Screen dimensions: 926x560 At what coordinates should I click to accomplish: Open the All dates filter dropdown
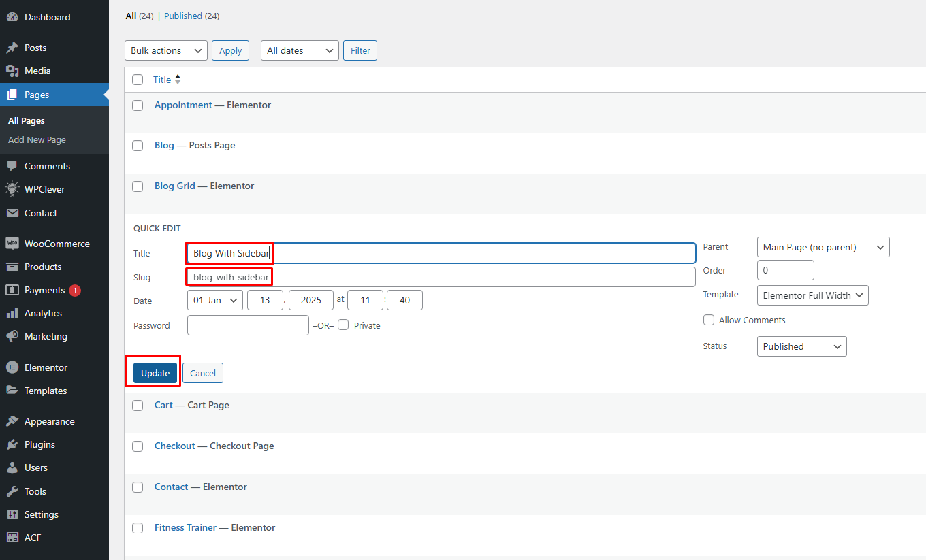tap(300, 50)
